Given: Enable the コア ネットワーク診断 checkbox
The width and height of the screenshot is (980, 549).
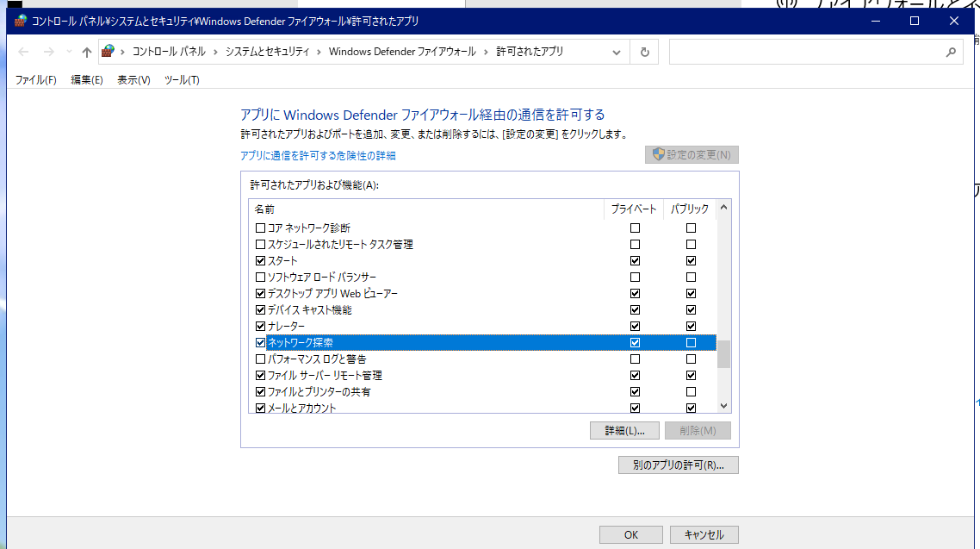Looking at the screenshot, I should (x=261, y=228).
